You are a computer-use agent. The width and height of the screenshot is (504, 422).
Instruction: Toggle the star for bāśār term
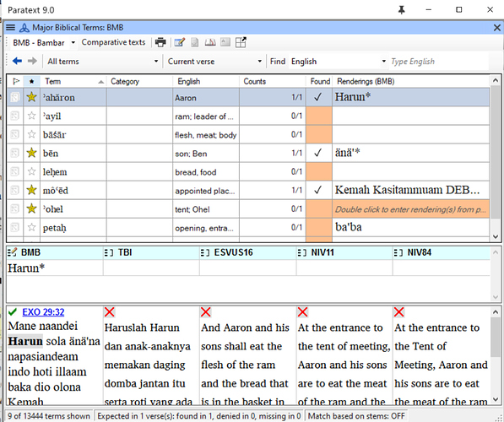pyautogui.click(x=31, y=134)
